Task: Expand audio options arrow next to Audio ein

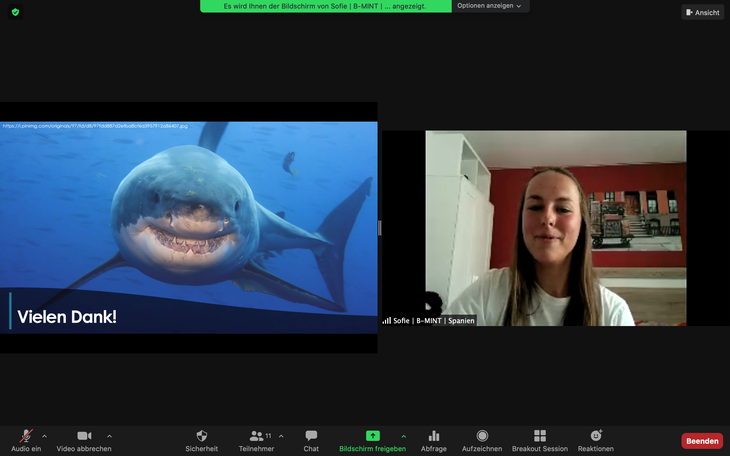Action: 44,436
